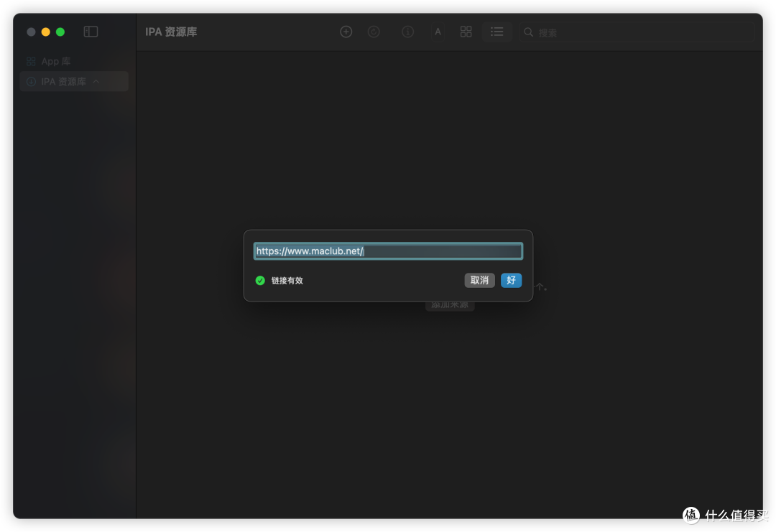Click the search magnifier icon
The height and width of the screenshot is (532, 776).
click(x=529, y=32)
